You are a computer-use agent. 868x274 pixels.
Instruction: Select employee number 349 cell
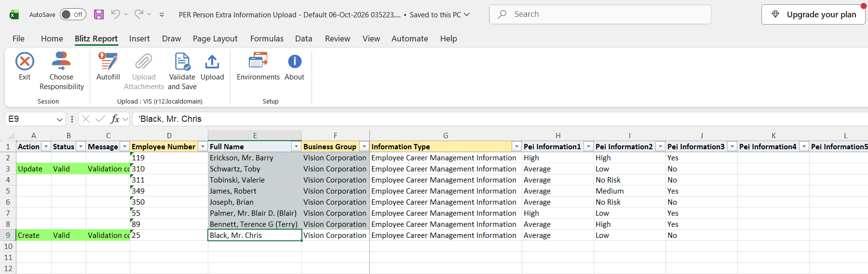coord(169,191)
